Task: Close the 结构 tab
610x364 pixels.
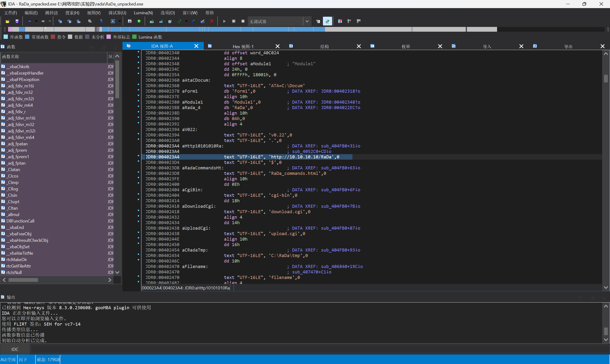Action: (x=359, y=46)
